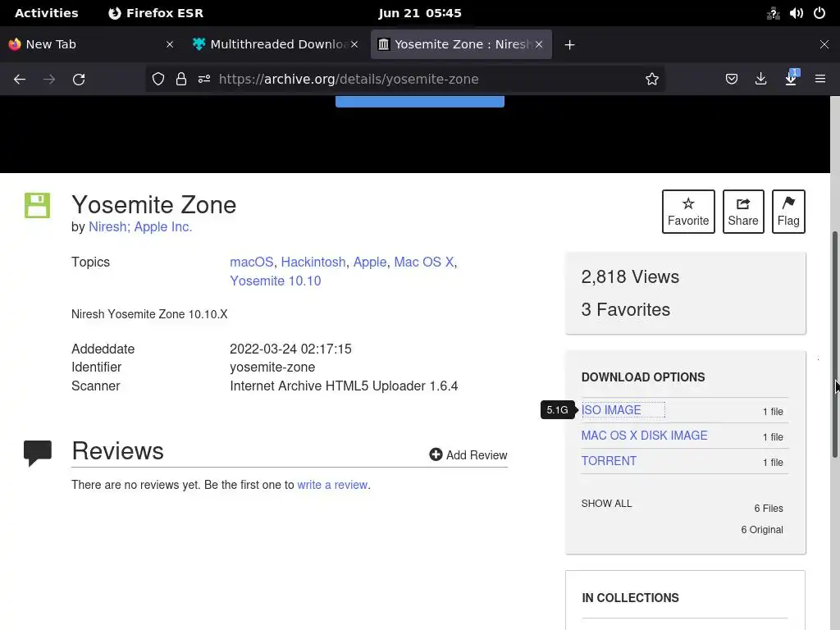
Task: Click the URL address bar
Action: tap(427, 79)
